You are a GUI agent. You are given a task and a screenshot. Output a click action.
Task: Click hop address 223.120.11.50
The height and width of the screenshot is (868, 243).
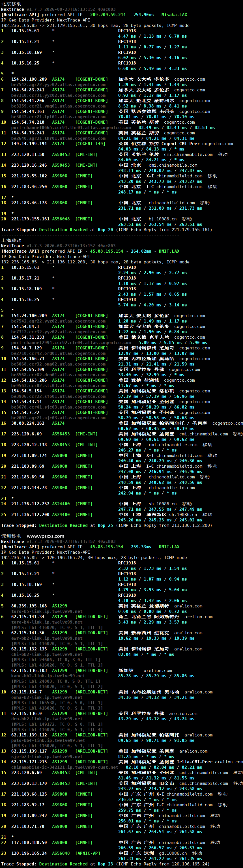click(x=28, y=154)
